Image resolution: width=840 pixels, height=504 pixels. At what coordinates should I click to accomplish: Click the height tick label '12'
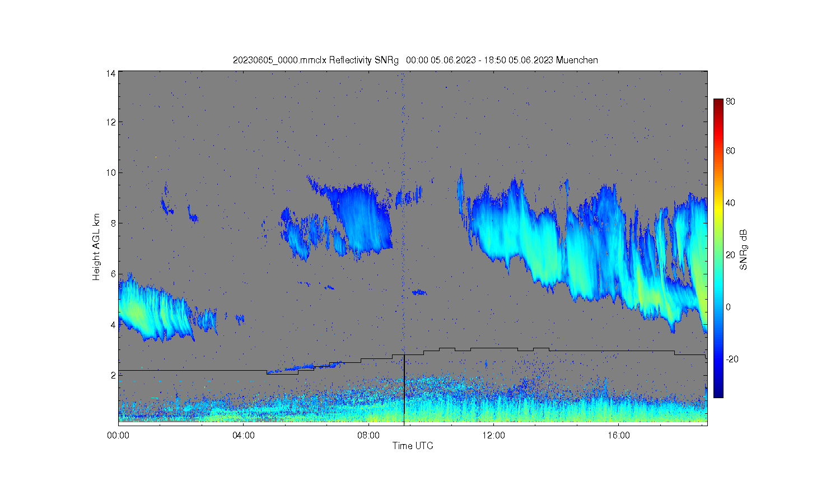click(x=111, y=122)
